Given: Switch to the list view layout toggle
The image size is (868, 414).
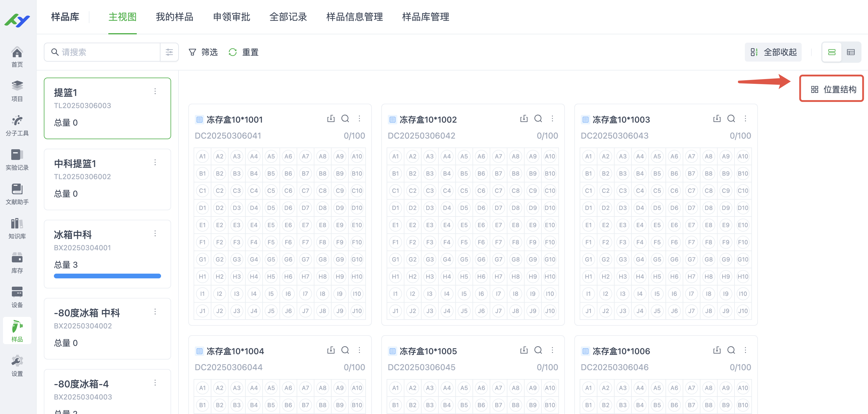Looking at the screenshot, I should click(852, 52).
